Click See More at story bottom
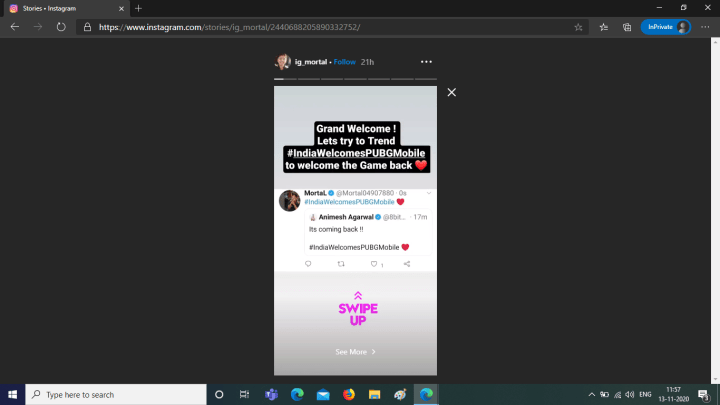Screen dimensions: 720x405 [355, 352]
